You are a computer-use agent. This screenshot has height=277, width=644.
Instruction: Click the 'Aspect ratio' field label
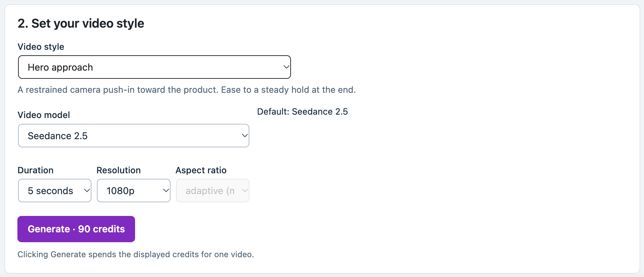click(x=201, y=170)
